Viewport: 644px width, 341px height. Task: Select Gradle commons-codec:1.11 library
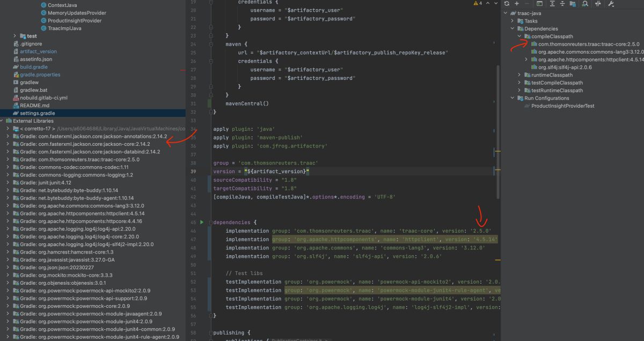click(74, 167)
